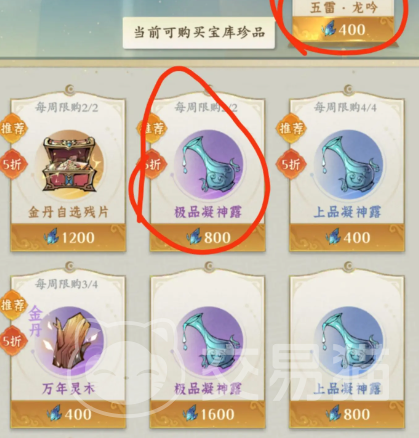This screenshot has width=419, height=438.
Task: Buy 极品凝神露 with the 1600 price button
Action: click(x=208, y=414)
